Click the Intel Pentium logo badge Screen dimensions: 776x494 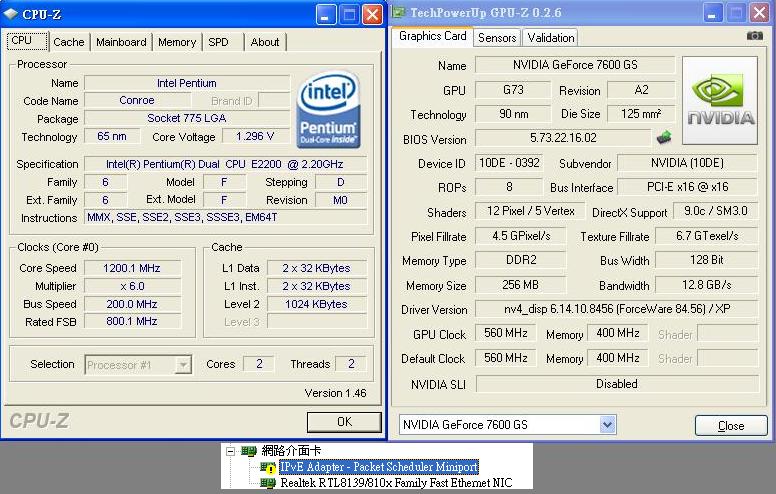(x=329, y=106)
